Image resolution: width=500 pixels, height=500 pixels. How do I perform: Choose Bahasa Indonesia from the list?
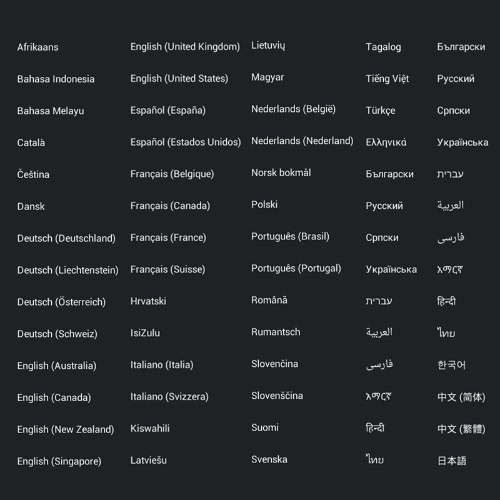tap(56, 79)
